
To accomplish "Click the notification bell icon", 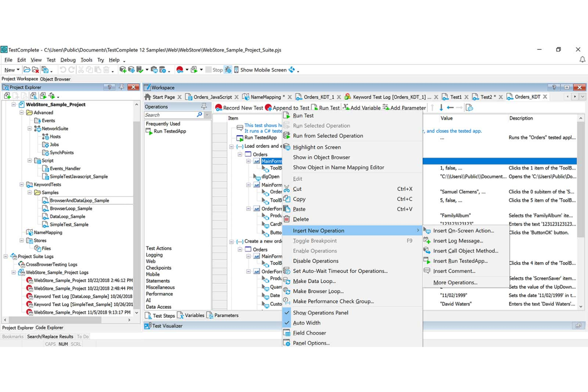I will tap(582, 60).
